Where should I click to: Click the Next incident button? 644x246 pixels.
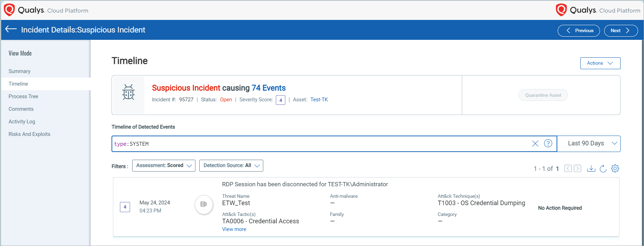(x=621, y=31)
